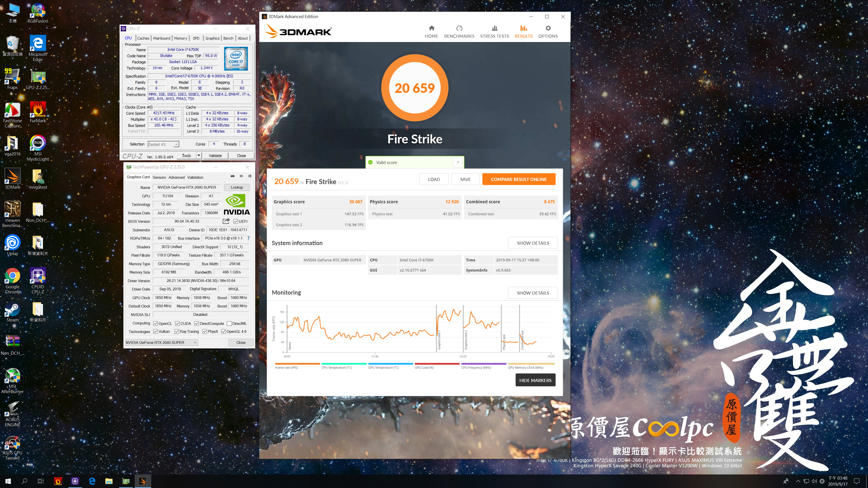
Task: Click FurMark icon in the taskbar
Action: tap(58, 481)
